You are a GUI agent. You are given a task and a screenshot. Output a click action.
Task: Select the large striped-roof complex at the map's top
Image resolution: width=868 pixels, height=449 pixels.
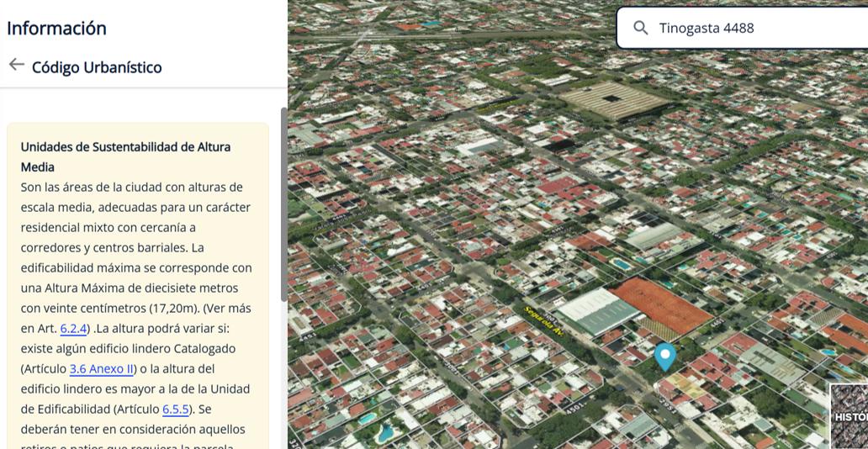tap(613, 101)
